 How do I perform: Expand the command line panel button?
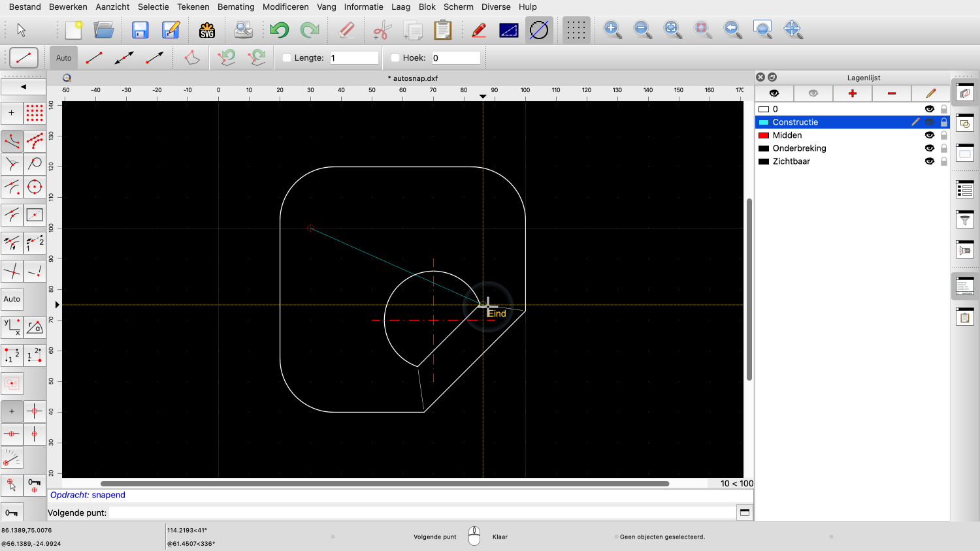click(x=744, y=512)
